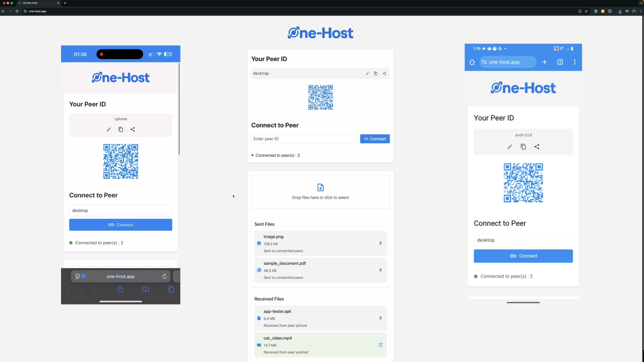Tap the iPhone Safari address bar
Screen dimensions: 644x362
(x=121, y=276)
